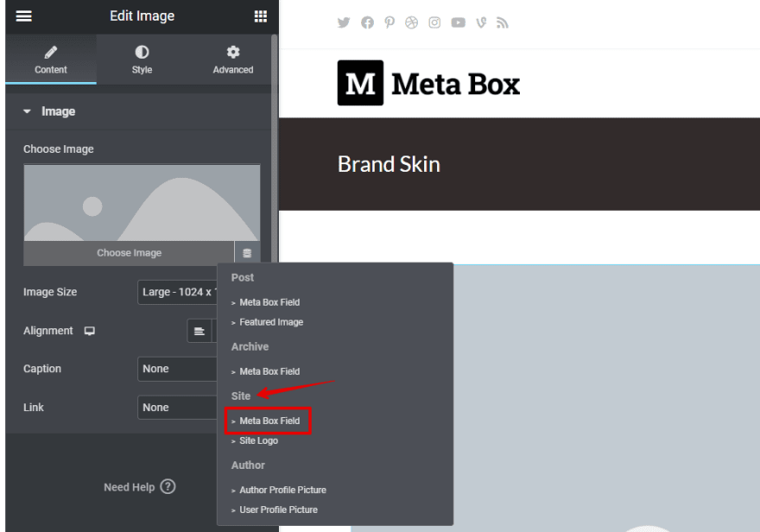Click the Author group heading
Screen dimensions: 760x532
click(248, 465)
